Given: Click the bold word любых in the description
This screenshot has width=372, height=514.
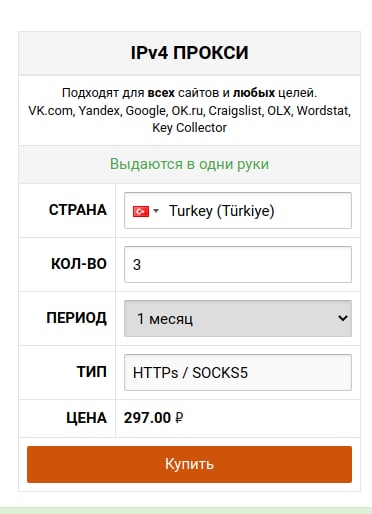Looking at the screenshot, I should click(x=254, y=93).
